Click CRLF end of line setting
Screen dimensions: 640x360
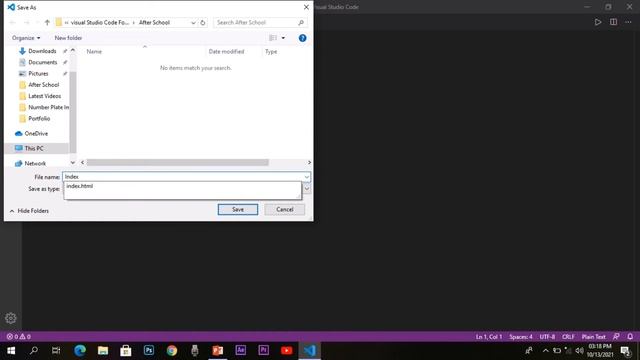coord(568,337)
